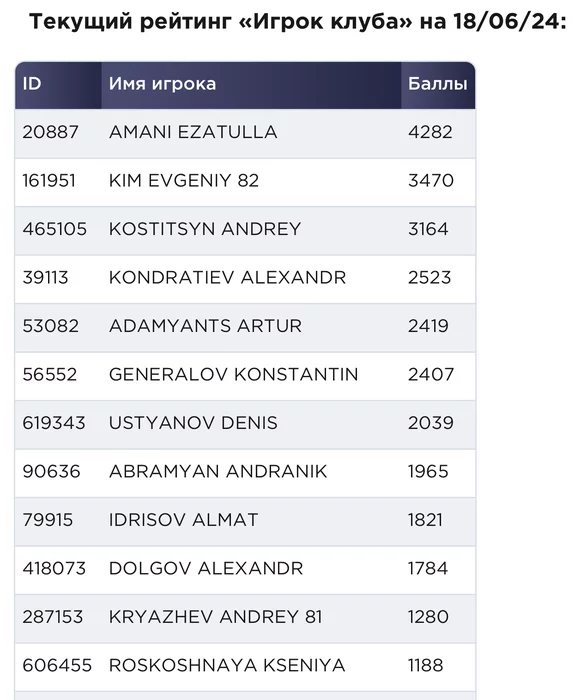This screenshot has height=700, width=575.
Task: Select IDRISOV ALMAT row
Action: click(x=245, y=521)
